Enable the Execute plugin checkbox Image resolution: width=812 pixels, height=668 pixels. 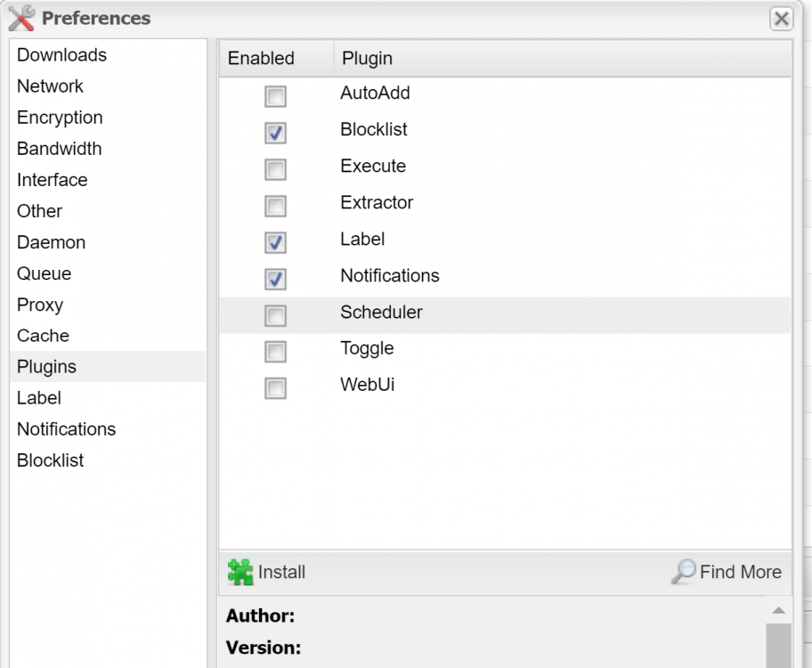click(x=275, y=169)
